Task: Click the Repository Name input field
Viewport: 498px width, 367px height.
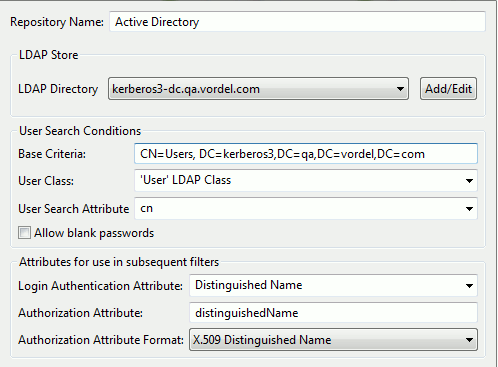Action: [x=297, y=22]
